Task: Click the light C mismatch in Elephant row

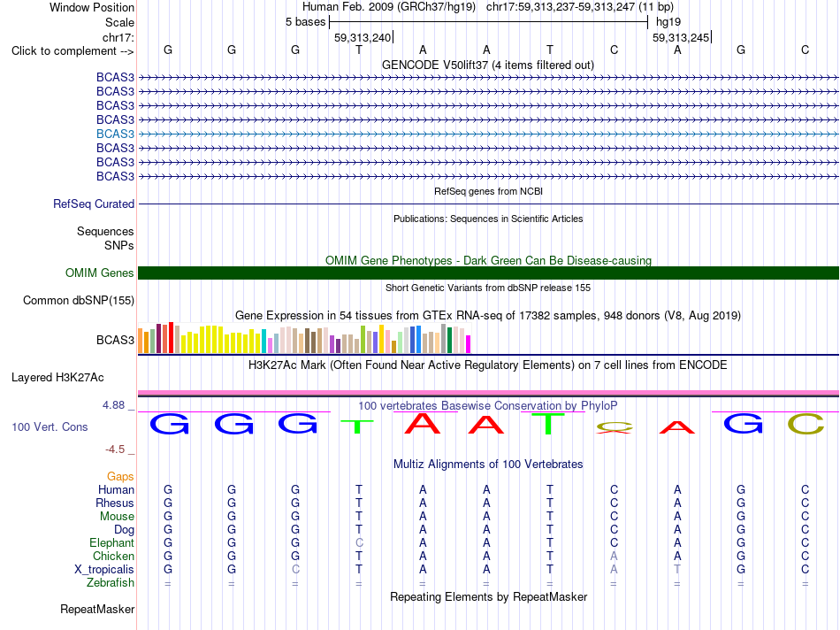Action: 359,542
